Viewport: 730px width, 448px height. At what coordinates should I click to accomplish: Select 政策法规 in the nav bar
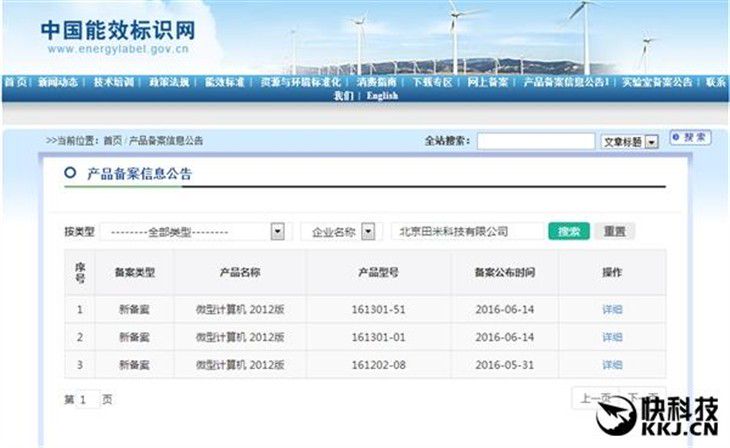pos(169,82)
